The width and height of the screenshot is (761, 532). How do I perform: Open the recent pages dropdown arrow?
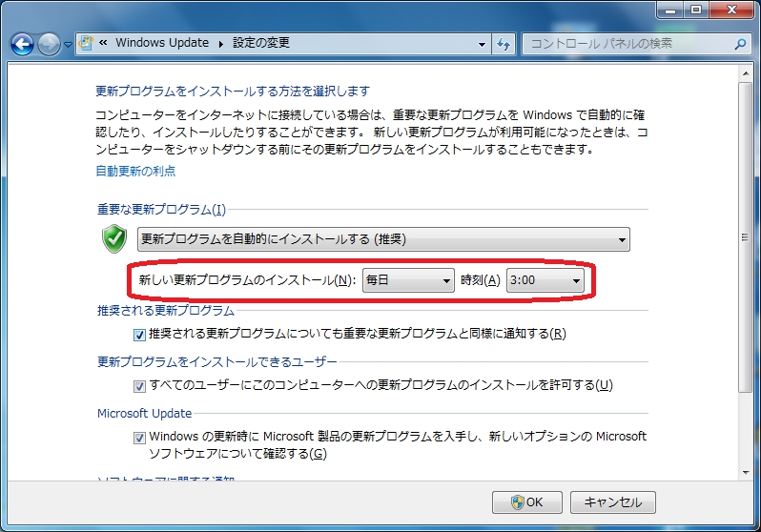pyautogui.click(x=68, y=45)
